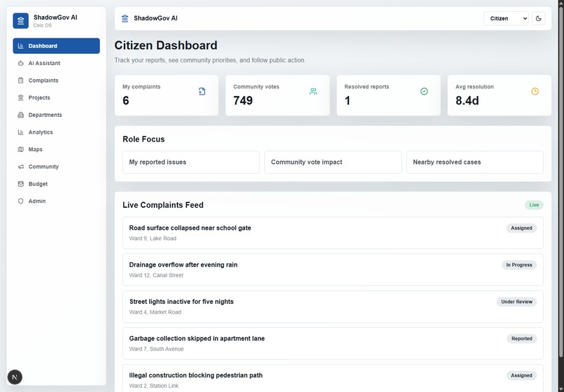Toggle dark mode with the moon icon
This screenshot has height=392, width=564.
click(538, 18)
